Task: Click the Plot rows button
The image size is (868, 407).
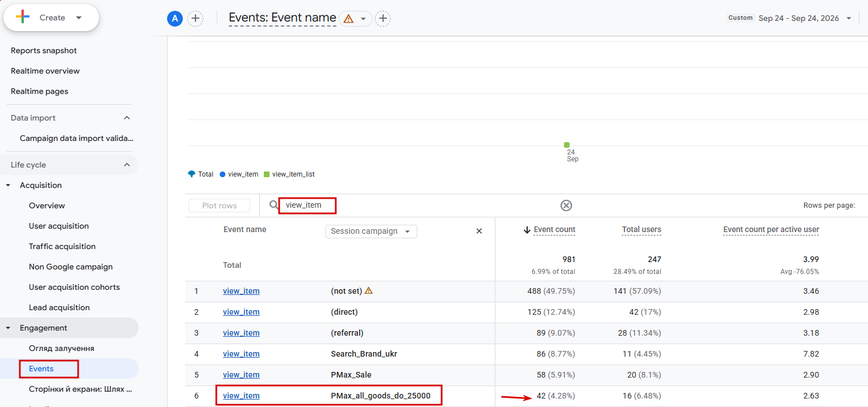Action: point(219,205)
